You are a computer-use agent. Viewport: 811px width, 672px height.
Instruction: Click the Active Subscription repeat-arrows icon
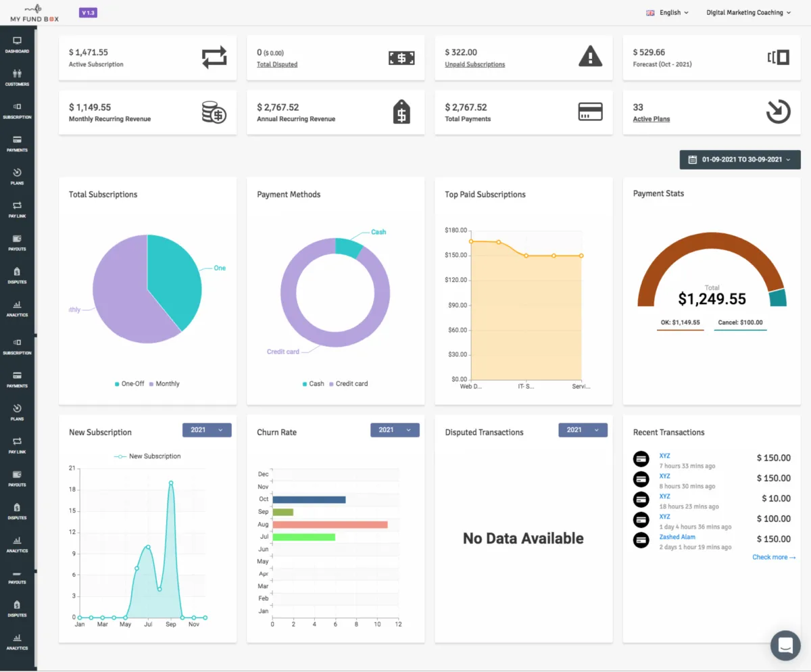point(214,57)
